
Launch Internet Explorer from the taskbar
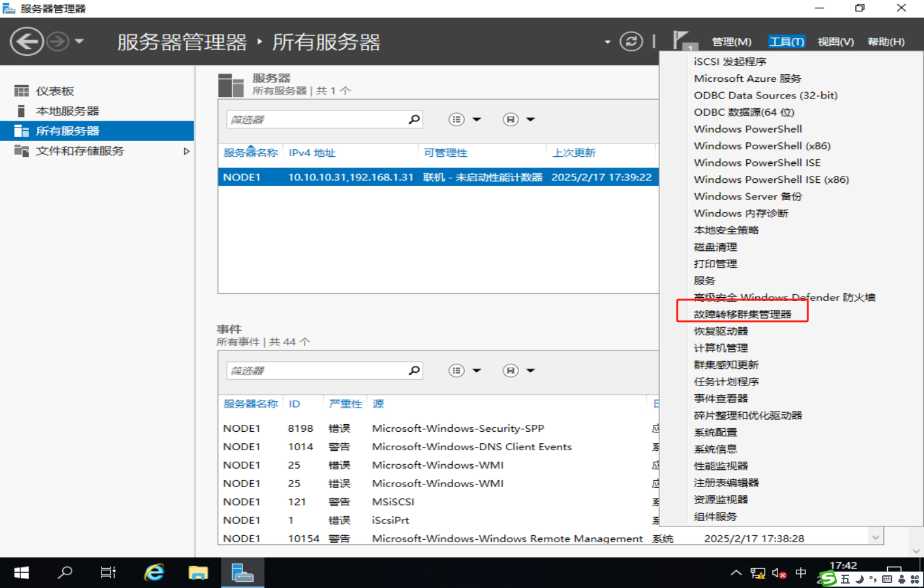point(154,573)
